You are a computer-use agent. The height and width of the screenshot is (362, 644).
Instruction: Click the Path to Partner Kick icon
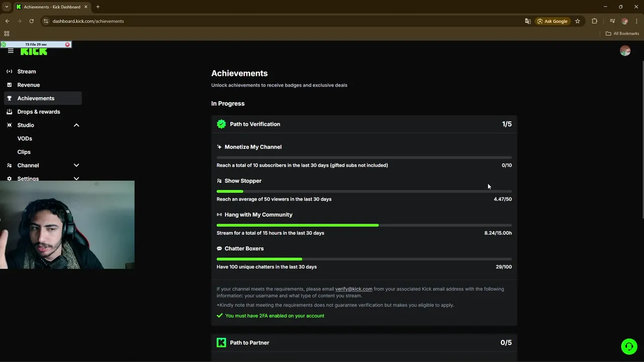click(x=221, y=342)
